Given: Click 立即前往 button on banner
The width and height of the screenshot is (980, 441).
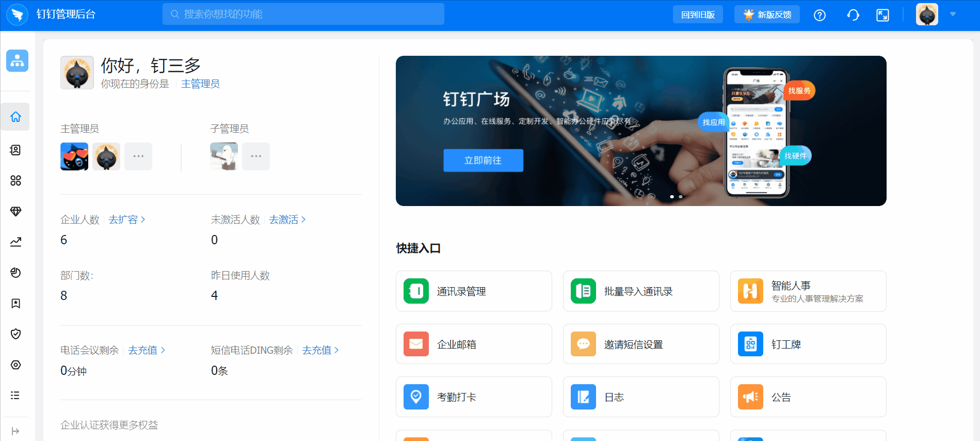Looking at the screenshot, I should pyautogui.click(x=483, y=161).
